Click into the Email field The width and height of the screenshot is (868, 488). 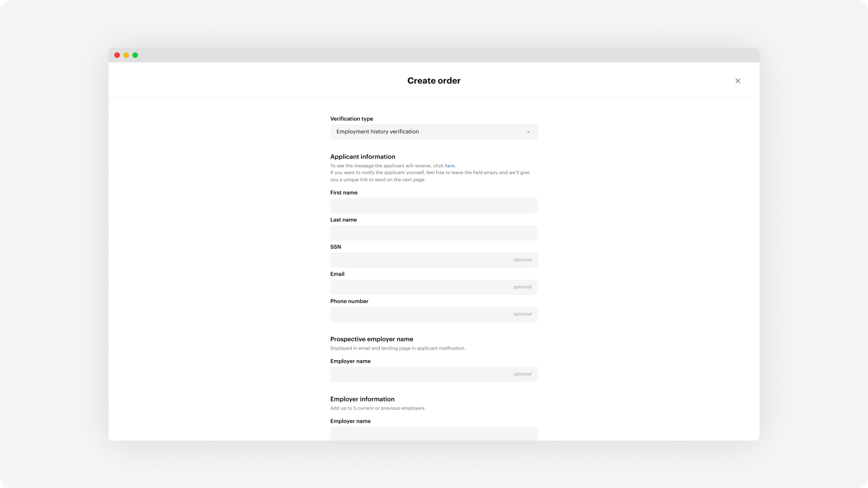(x=420, y=287)
